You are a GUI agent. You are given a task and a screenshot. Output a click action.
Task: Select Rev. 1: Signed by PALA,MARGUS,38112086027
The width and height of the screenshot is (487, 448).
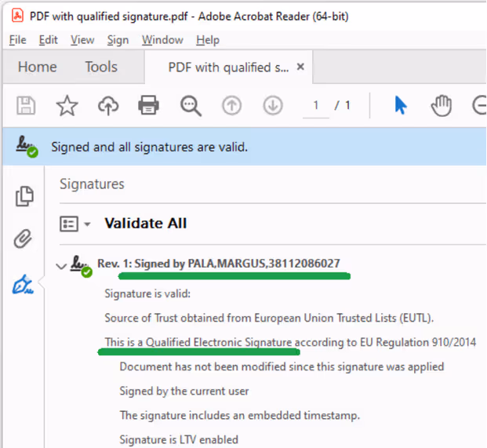click(219, 264)
